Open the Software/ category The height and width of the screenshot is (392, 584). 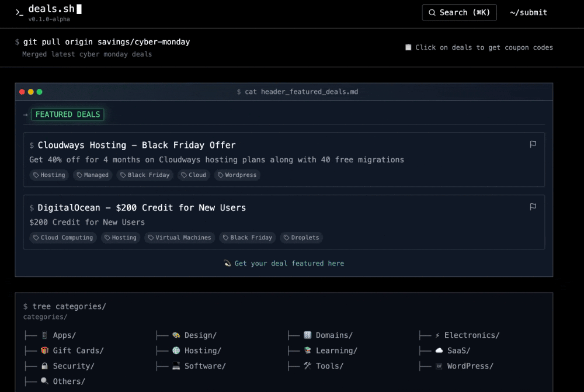205,366
